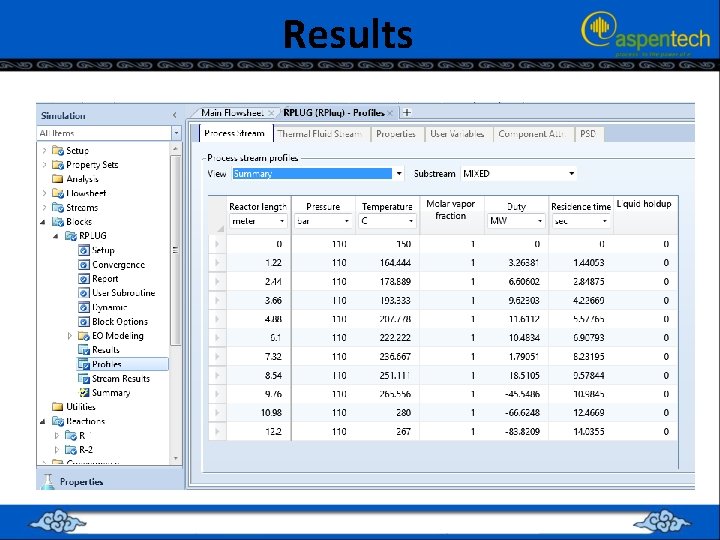Open the Block Options form icon
This screenshot has height=540, width=720.
(x=84, y=321)
